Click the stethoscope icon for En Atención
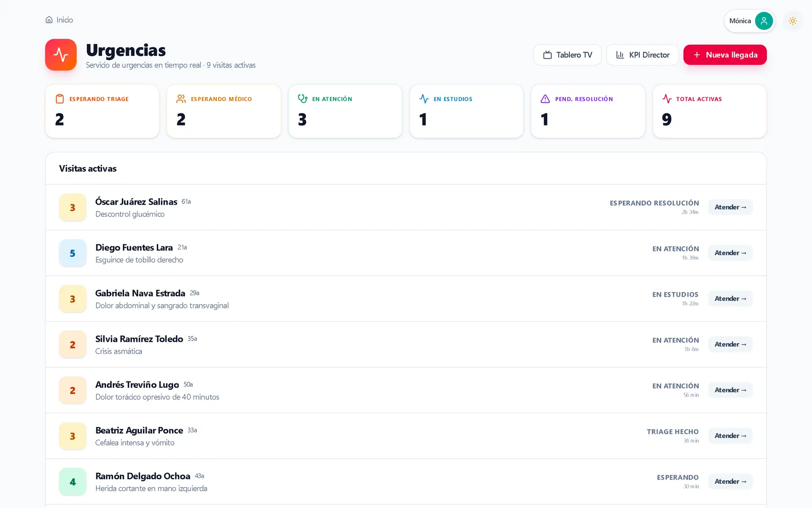This screenshot has height=508, width=812. pyautogui.click(x=302, y=99)
